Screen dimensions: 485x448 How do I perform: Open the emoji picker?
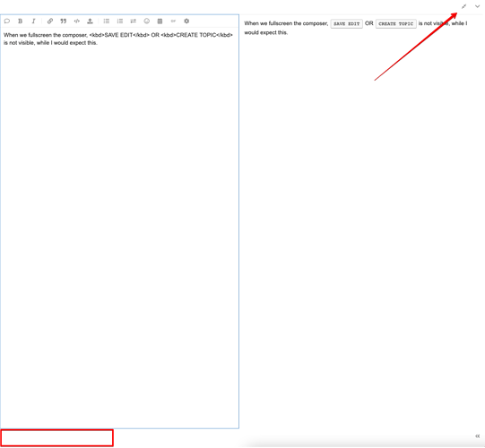tap(147, 21)
